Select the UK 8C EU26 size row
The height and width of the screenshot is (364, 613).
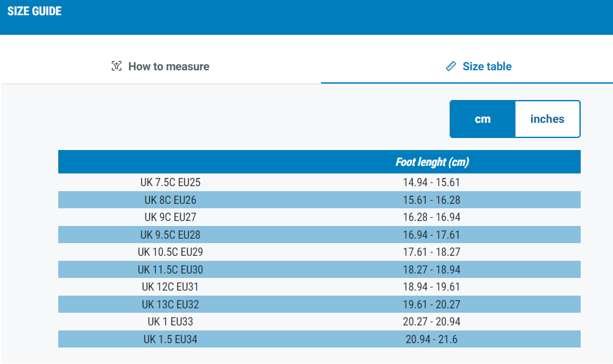(x=319, y=200)
